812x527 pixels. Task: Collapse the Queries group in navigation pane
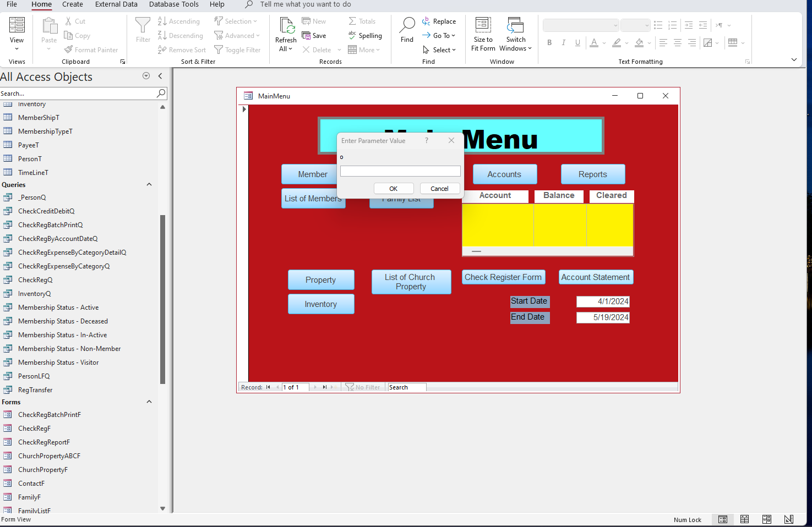pyautogui.click(x=149, y=185)
